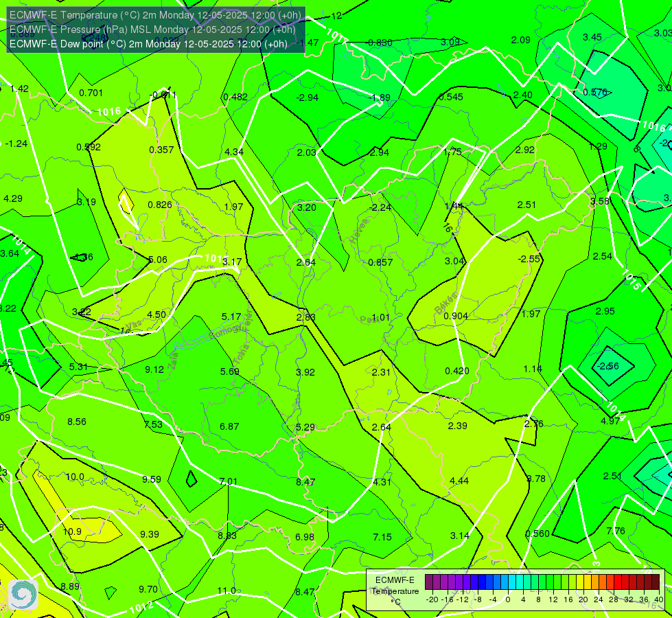
Task: Click the first purple -20°C legend swatch
Action: coord(429,582)
